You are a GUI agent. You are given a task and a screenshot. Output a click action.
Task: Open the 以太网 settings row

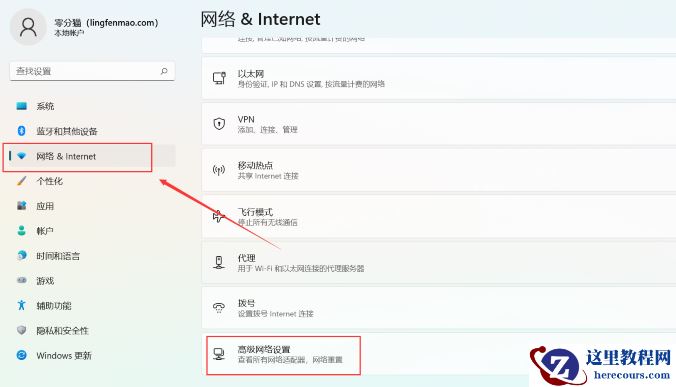(x=439, y=78)
